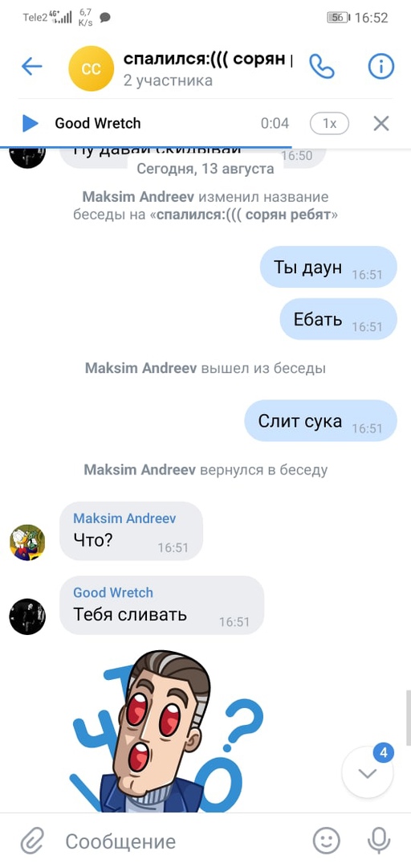Image resolution: width=411 pixels, height=868 pixels.
Task: Tap Maksim Andreev's duck avatar
Action: (27, 542)
